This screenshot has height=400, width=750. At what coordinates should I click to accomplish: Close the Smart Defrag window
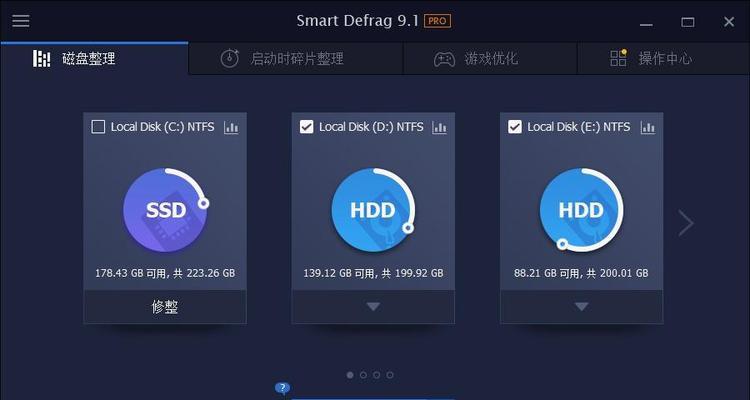729,22
